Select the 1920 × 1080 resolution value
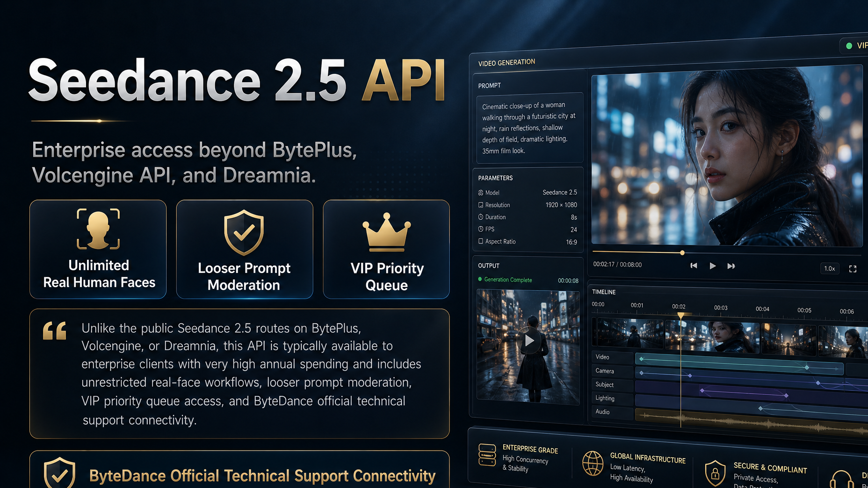Screen dimensions: 868x488 click(x=561, y=205)
